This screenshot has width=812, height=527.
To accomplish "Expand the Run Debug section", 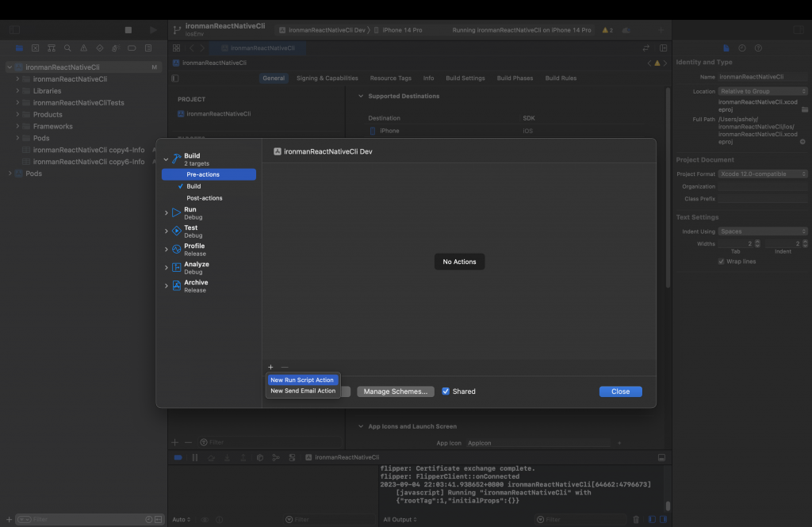I will pyautogui.click(x=167, y=212).
